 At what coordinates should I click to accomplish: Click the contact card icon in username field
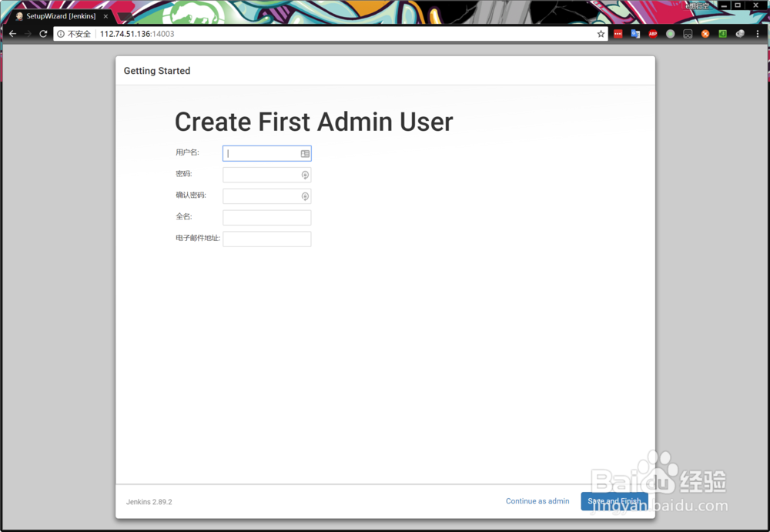point(303,153)
